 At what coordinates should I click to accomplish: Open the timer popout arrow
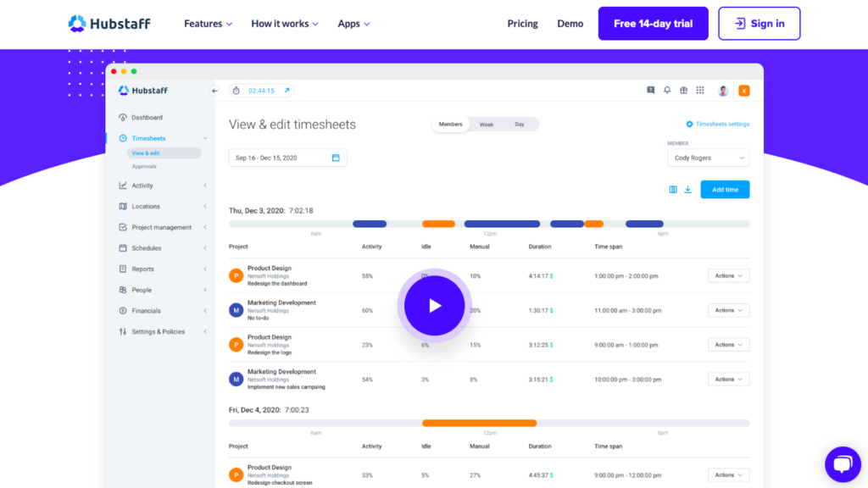(x=287, y=91)
